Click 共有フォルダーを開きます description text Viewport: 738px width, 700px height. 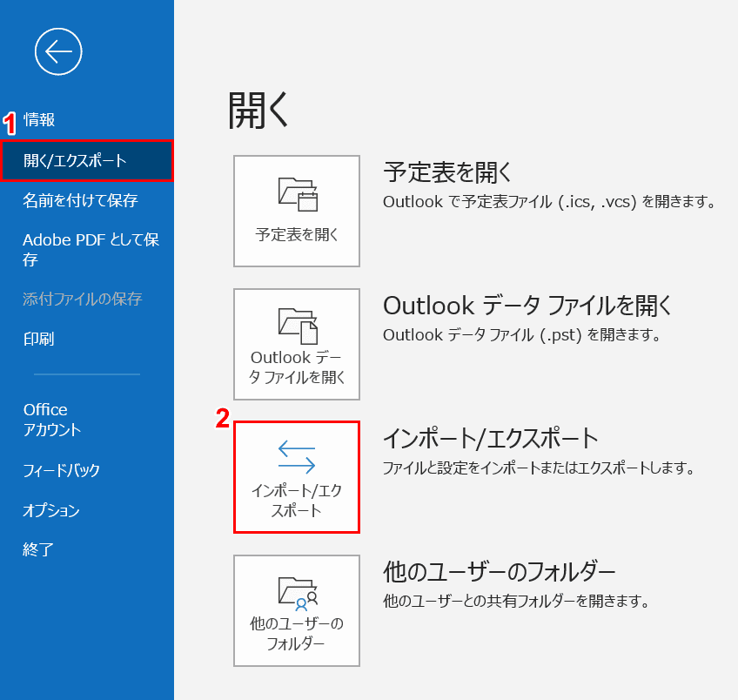click(x=516, y=601)
